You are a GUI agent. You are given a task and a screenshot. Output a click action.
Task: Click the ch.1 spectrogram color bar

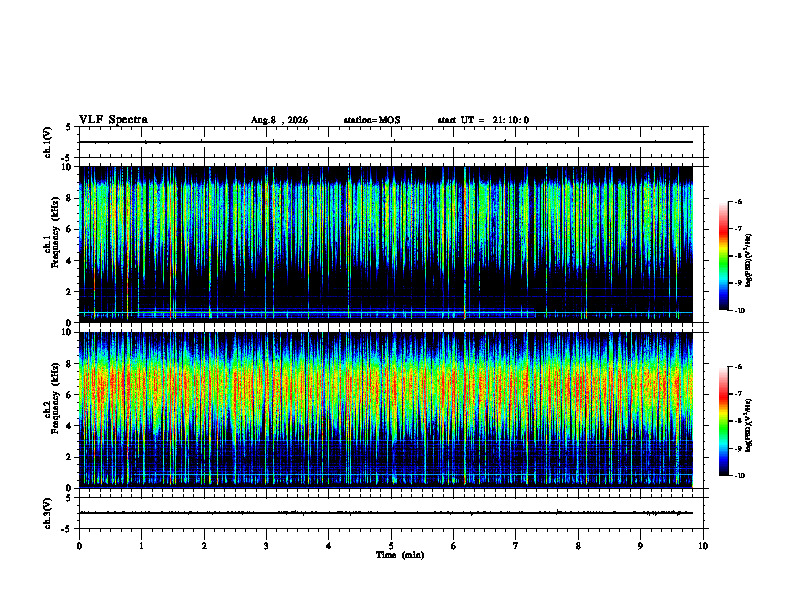click(x=724, y=256)
